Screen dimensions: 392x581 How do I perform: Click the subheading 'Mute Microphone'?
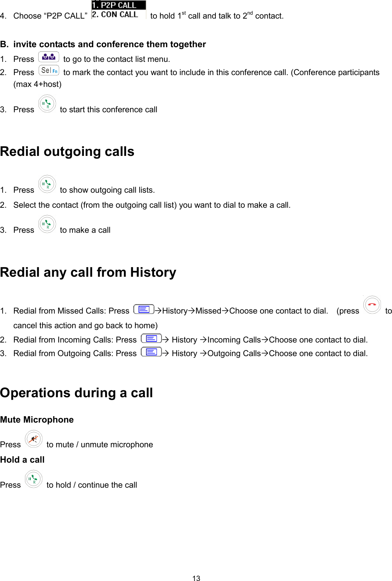click(x=37, y=420)
